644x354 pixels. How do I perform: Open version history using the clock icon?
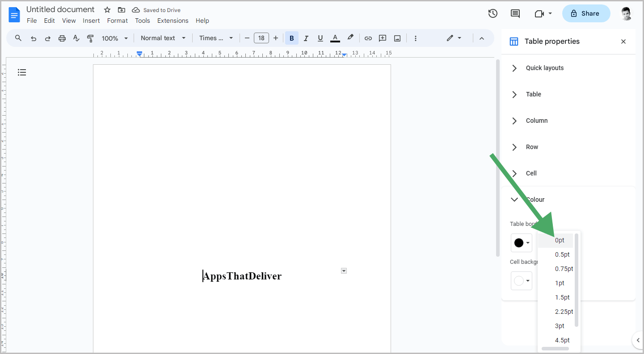pyautogui.click(x=492, y=13)
